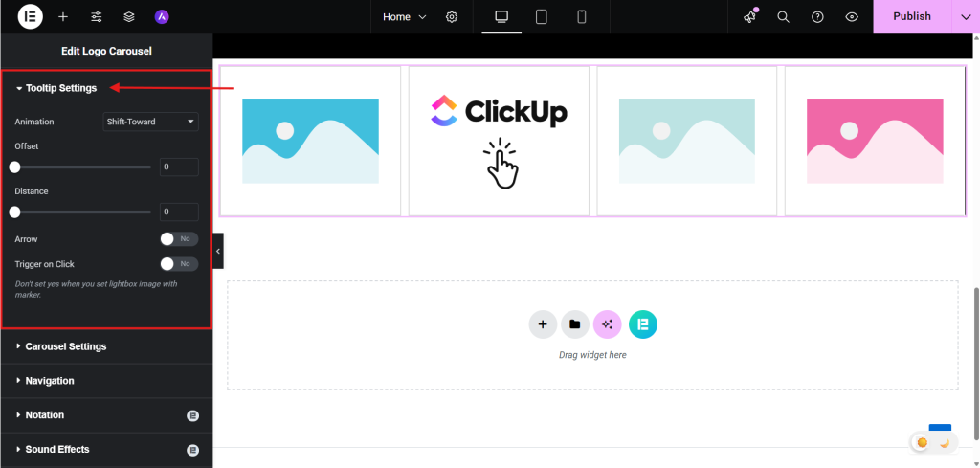Click the page vertical scrollbar
Viewport: 980px width, 468px height.
(x=975, y=364)
